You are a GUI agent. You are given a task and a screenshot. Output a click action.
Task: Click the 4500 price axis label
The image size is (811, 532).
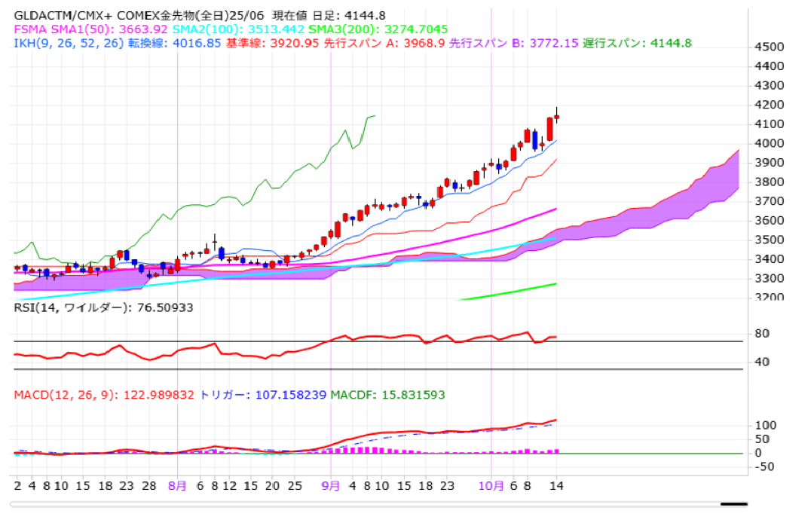(770, 47)
